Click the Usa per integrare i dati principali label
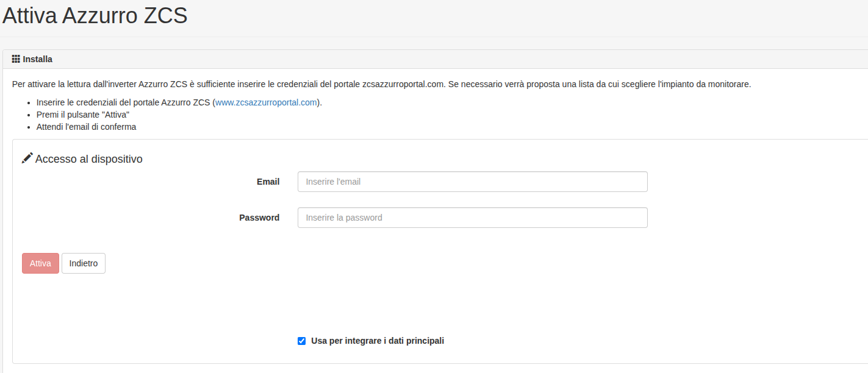Screen dimensions: 868x373 tap(378, 341)
